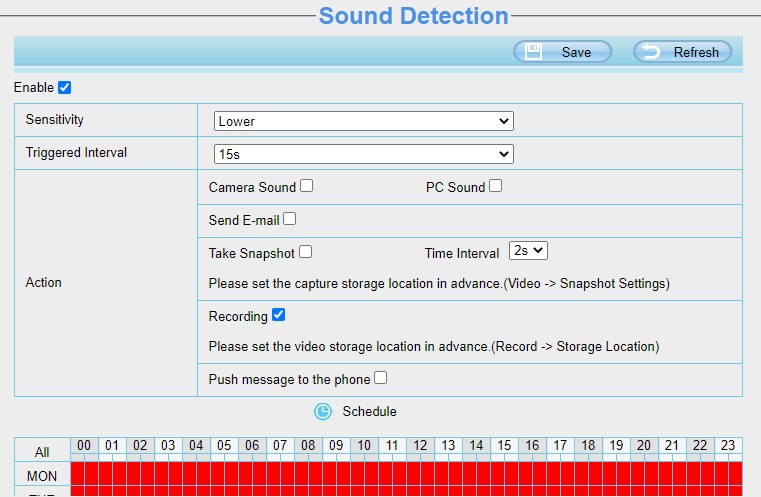Screen dimensions: 761x497
Task: Click the floppy disk icon on the Save button
Action: click(x=533, y=51)
